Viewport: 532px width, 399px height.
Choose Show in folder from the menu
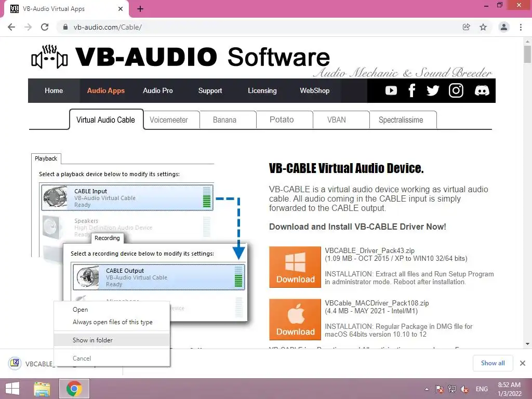(x=112, y=340)
